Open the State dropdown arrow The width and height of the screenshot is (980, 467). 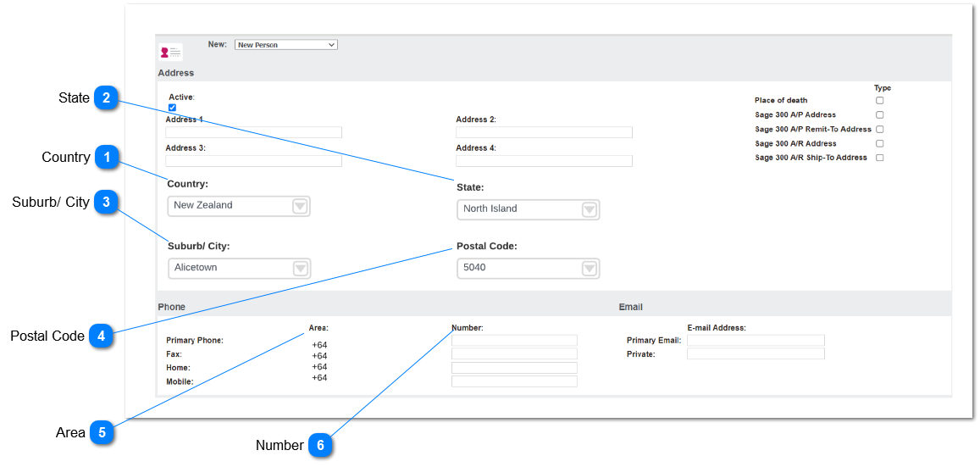click(590, 209)
